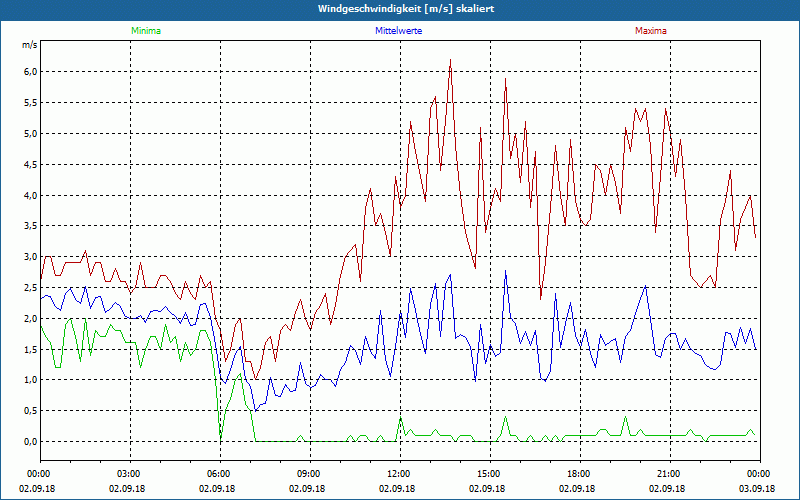The image size is (800, 500).
Task: Click the 03:00 time axis label
Action: tap(130, 474)
